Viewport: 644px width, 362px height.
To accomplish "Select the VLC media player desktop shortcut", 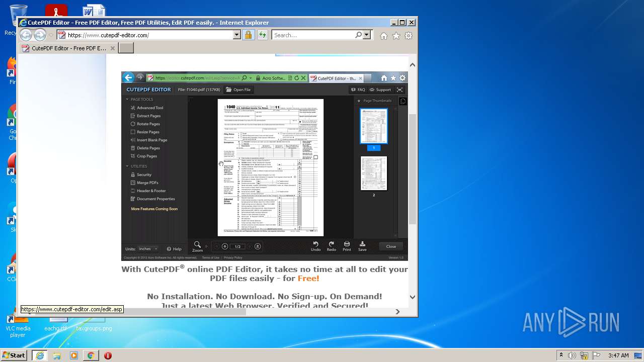I will pyautogui.click(x=18, y=325).
